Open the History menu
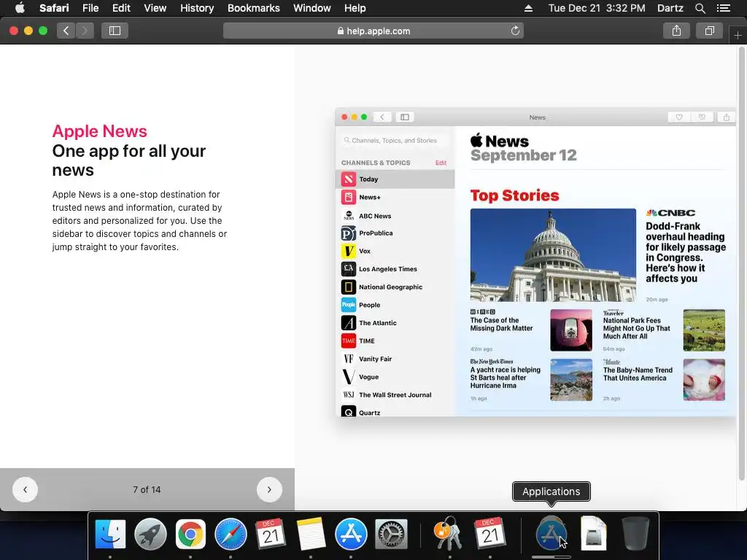 tap(197, 8)
